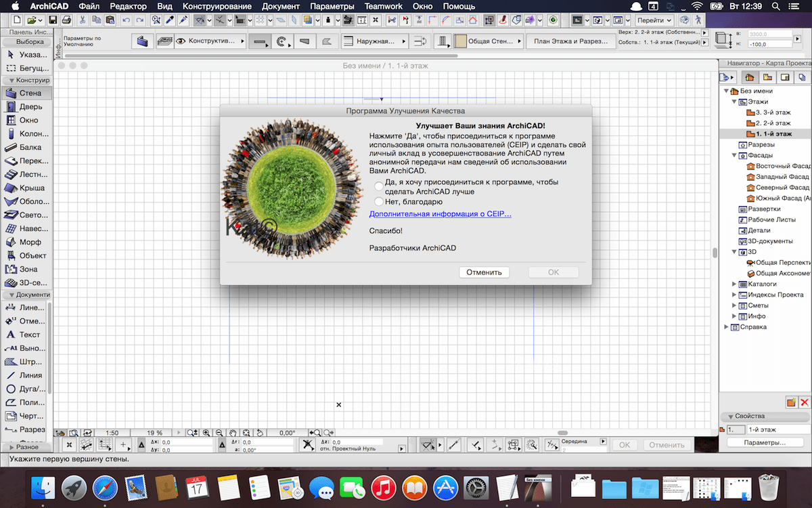Select the Стена (Wall) tool
Screen dimensions: 812x508
click(x=26, y=93)
